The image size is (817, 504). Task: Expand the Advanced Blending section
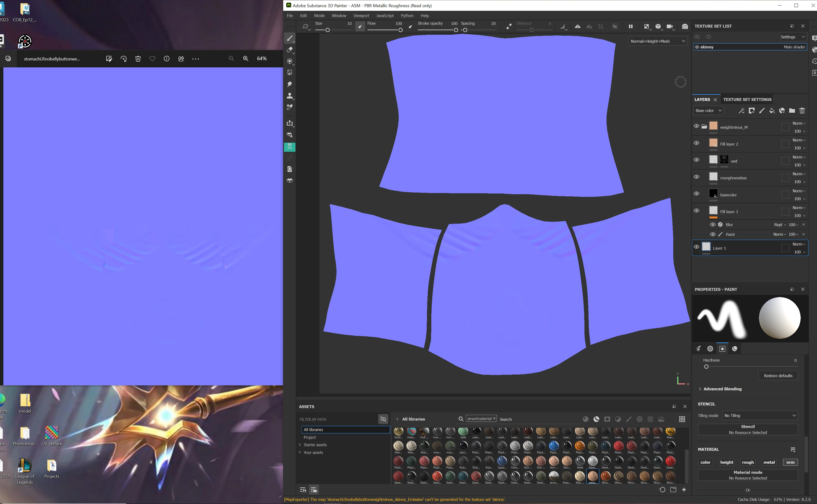coord(722,389)
